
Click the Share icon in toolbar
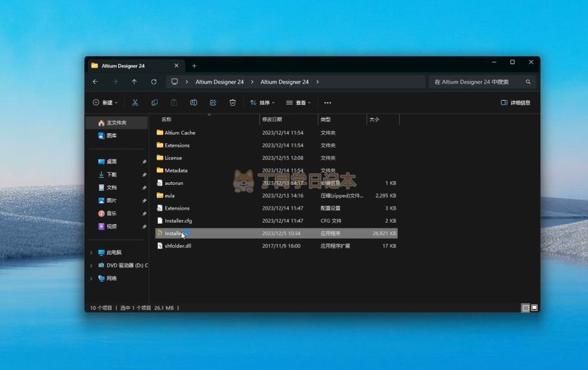pyautogui.click(x=213, y=103)
